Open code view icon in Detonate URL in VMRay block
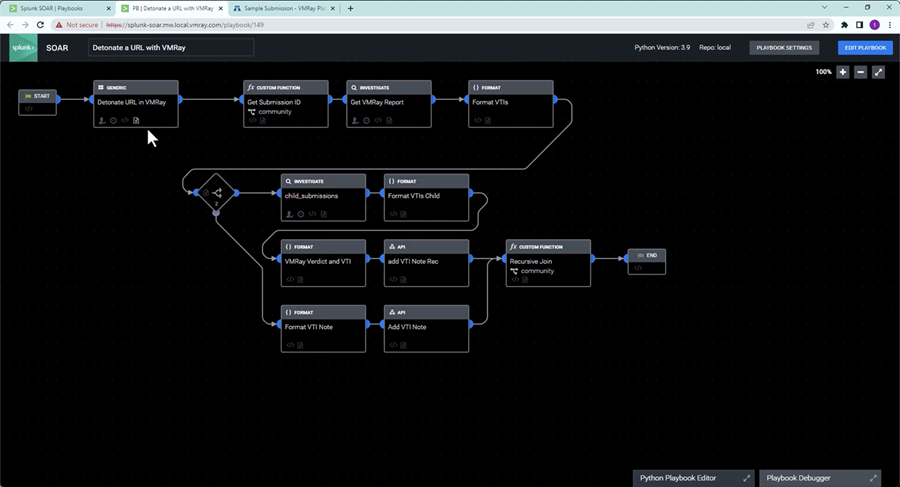The image size is (900, 487). (x=125, y=121)
